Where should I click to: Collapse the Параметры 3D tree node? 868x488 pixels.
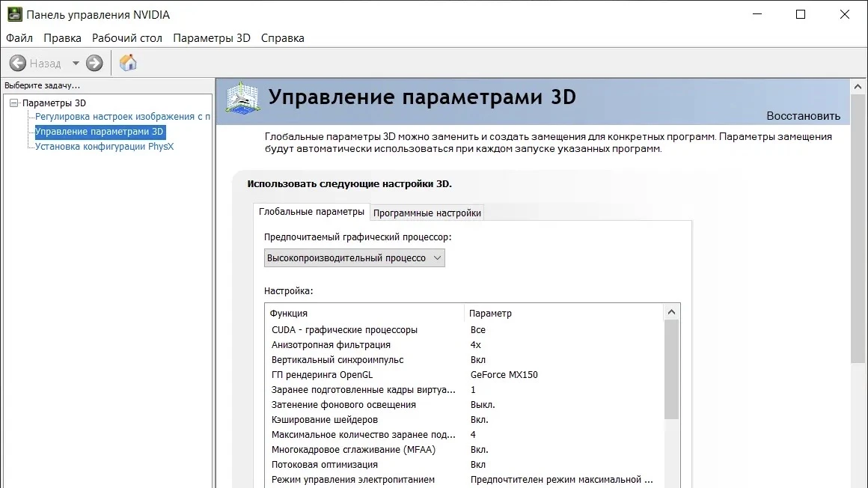(13, 103)
